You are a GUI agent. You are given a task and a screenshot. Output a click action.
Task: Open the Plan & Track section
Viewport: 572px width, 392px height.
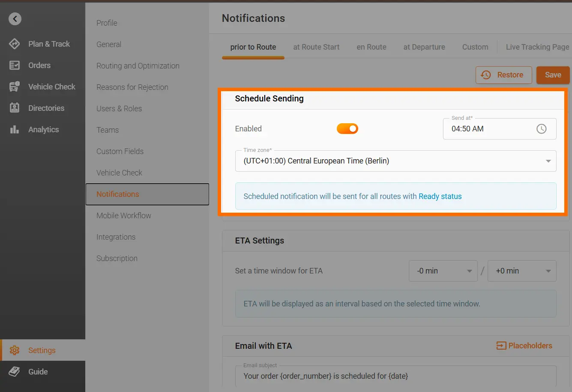[14, 44]
